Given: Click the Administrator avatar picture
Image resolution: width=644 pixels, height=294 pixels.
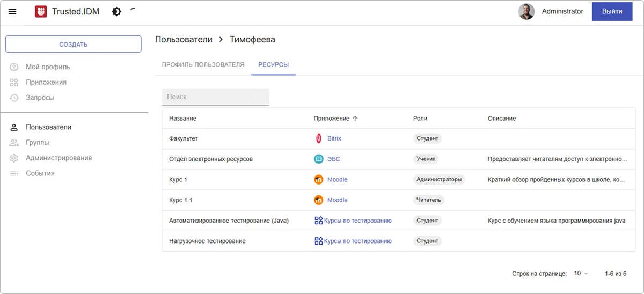Looking at the screenshot, I should tap(526, 12).
